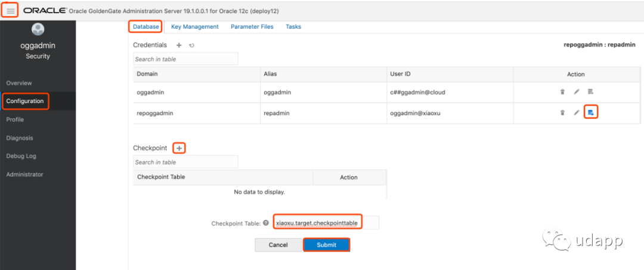
Task: Focus the Credentials search in table box
Action: [x=185, y=59]
